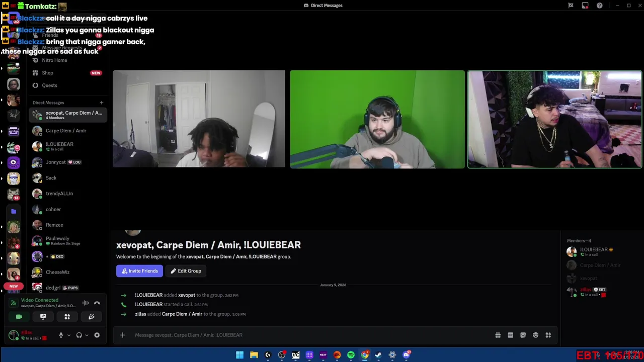This screenshot has width=644, height=362.
Task: Open Google Chrome from taskbar
Action: tap(365, 355)
